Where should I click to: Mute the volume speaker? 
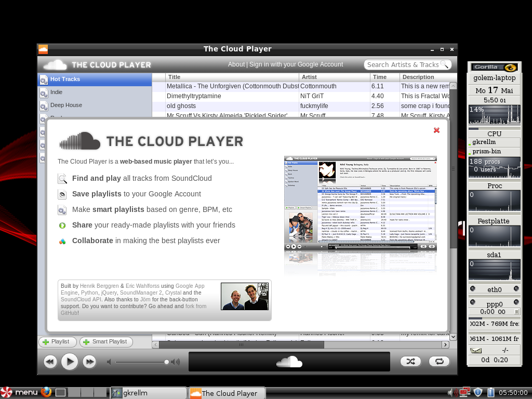(109, 362)
